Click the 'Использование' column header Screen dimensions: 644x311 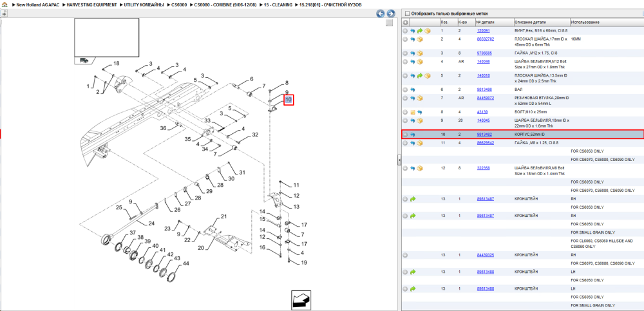[x=606, y=22]
